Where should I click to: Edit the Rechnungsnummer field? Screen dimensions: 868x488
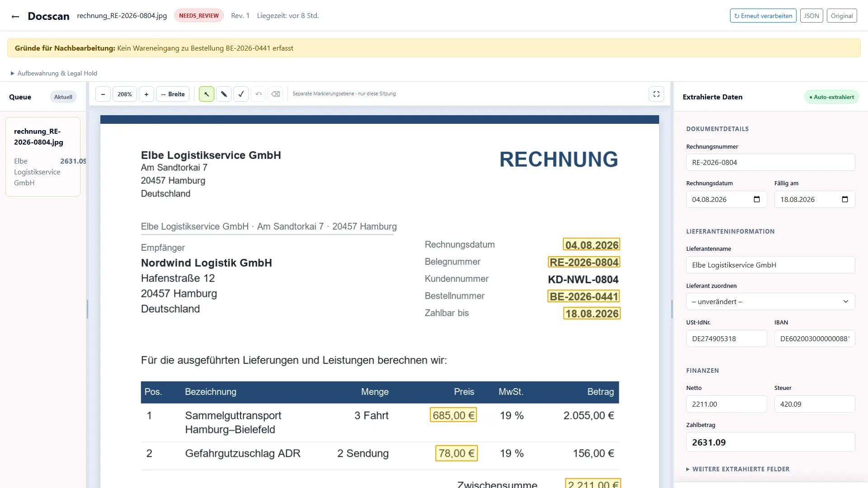[x=770, y=162]
